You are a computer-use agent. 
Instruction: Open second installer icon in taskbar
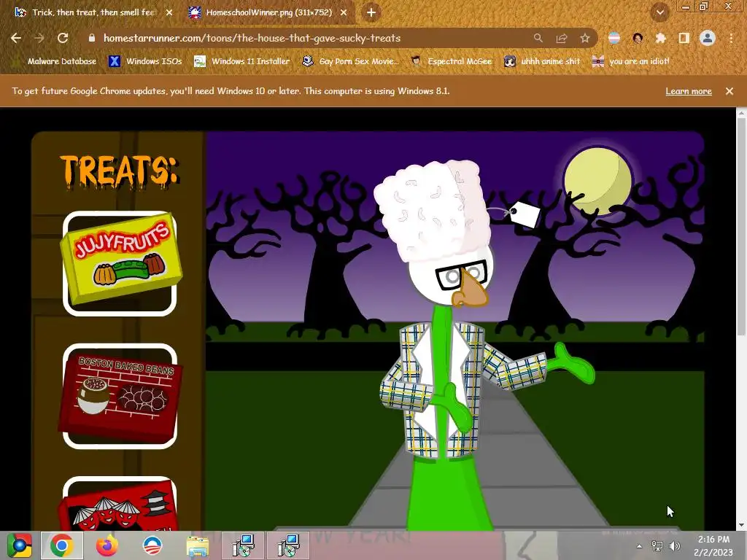point(288,545)
